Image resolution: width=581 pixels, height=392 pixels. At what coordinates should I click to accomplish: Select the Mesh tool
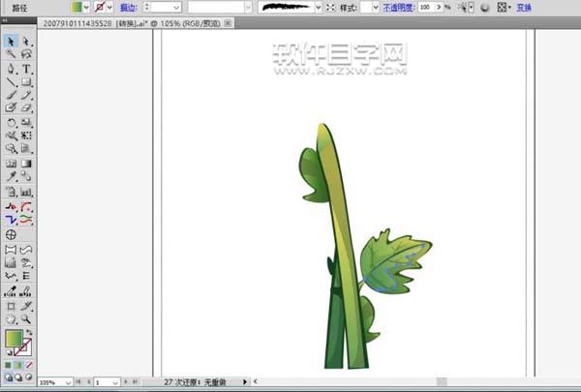point(11,164)
